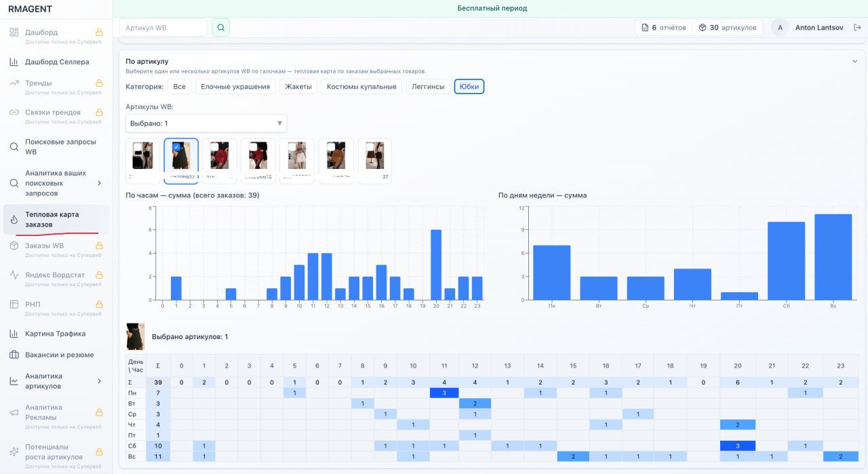This screenshot has height=474, width=868.
Task: Switch to the Жакеты category
Action: [x=298, y=87]
